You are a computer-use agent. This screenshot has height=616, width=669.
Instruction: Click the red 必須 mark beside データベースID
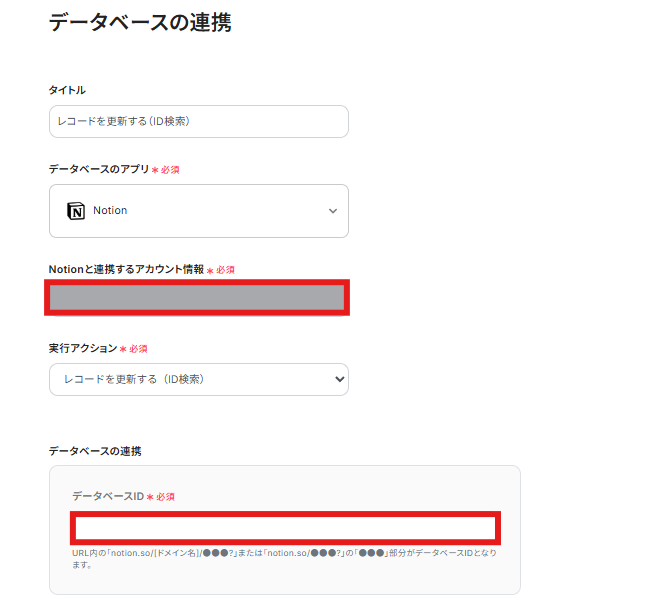(161, 497)
